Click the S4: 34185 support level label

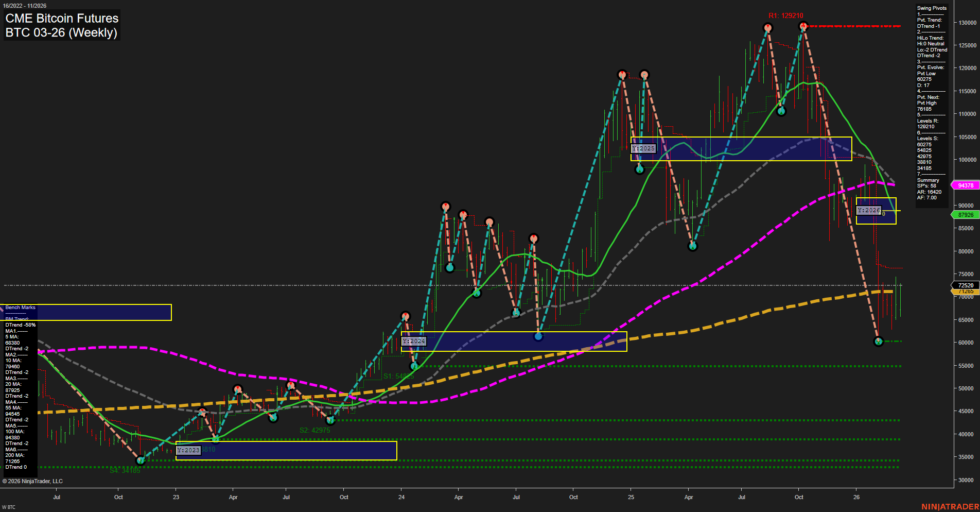point(125,470)
